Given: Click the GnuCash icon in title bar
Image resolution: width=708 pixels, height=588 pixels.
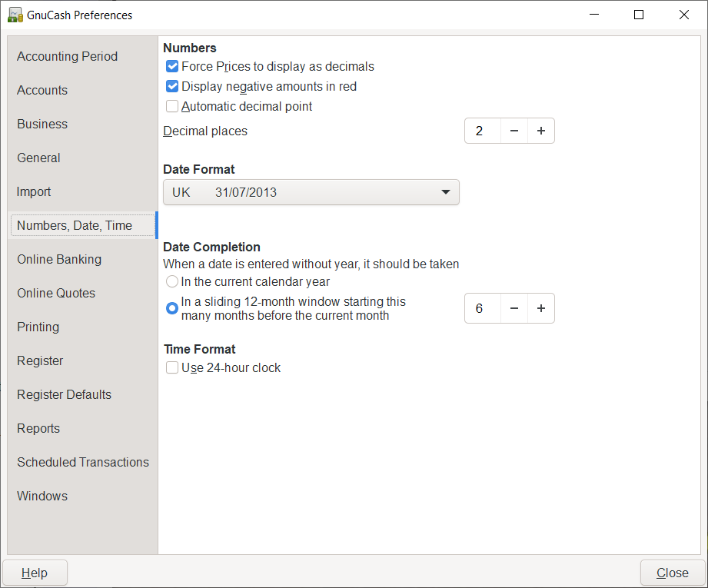Looking at the screenshot, I should tap(15, 15).
